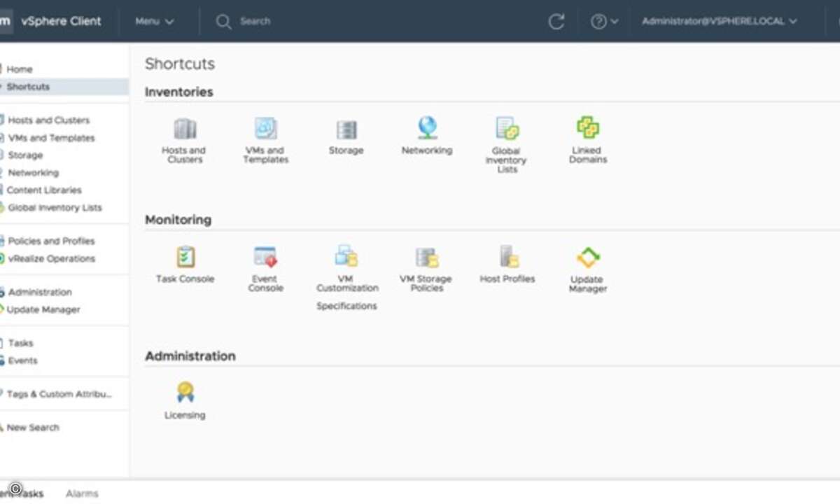Open the Host Profiles shortcut icon
The height and width of the screenshot is (504, 840).
point(508,256)
